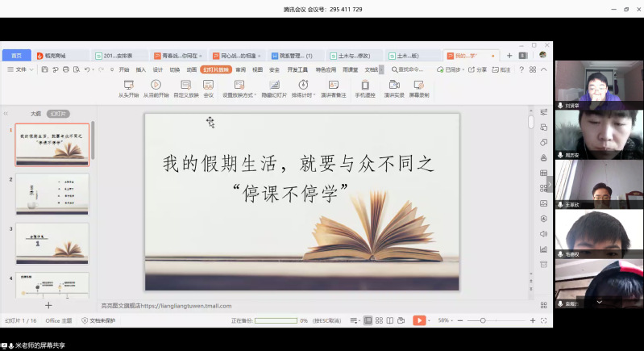Open 自定义放映 custom slideshow
This screenshot has height=351, width=644.
(x=185, y=86)
